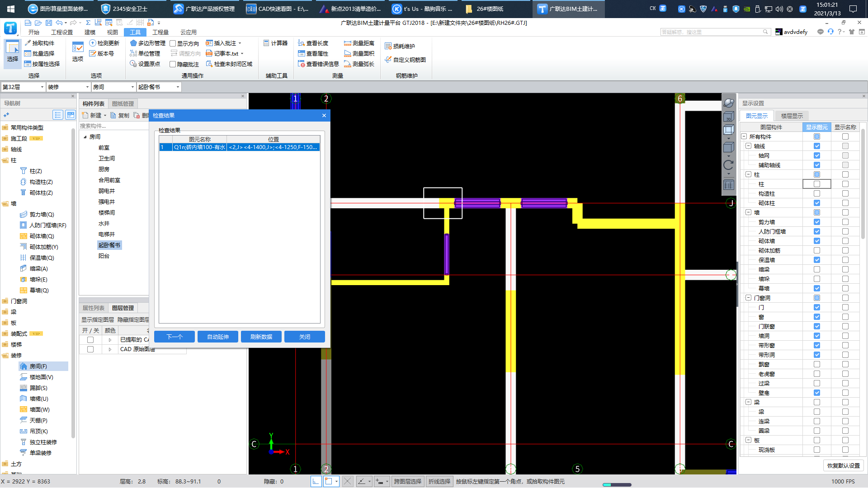
Task: Open 多边形管理 polygon management
Action: (148, 43)
